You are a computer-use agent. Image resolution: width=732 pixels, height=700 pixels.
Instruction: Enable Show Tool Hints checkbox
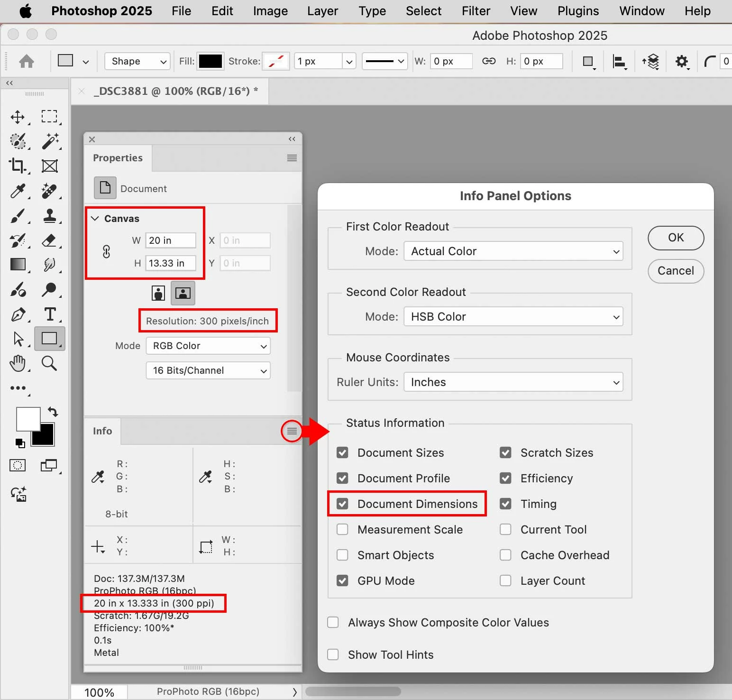[x=333, y=654]
